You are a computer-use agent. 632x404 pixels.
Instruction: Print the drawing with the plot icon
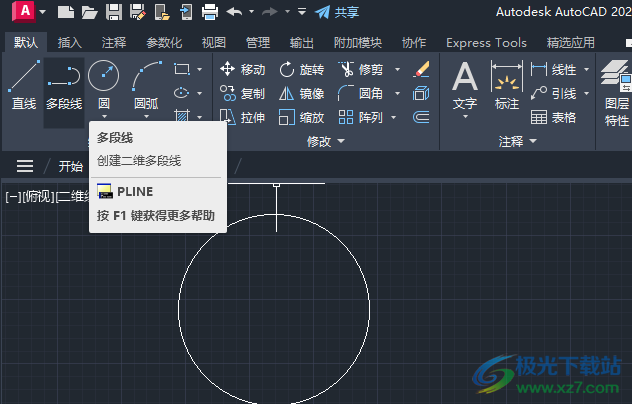tap(210, 12)
